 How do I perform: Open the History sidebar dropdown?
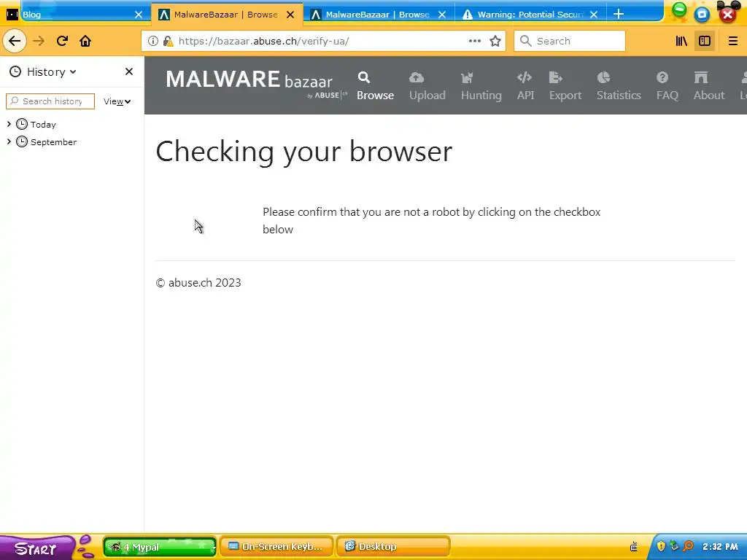coord(43,72)
